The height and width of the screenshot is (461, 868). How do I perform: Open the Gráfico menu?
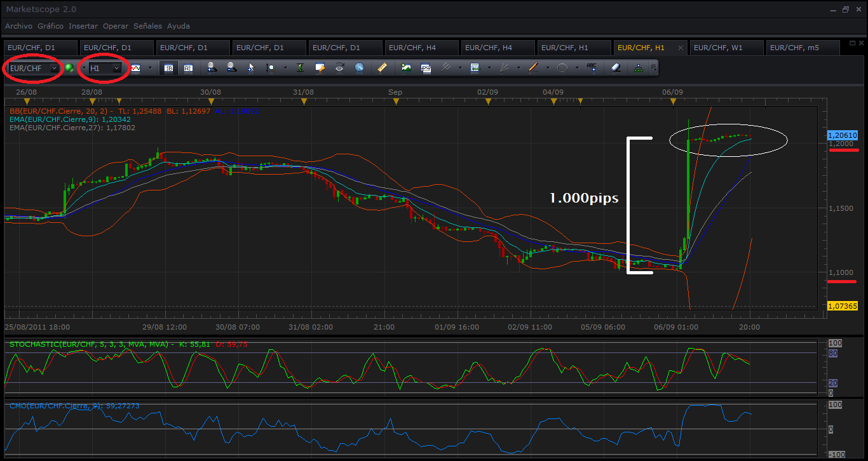pos(51,26)
